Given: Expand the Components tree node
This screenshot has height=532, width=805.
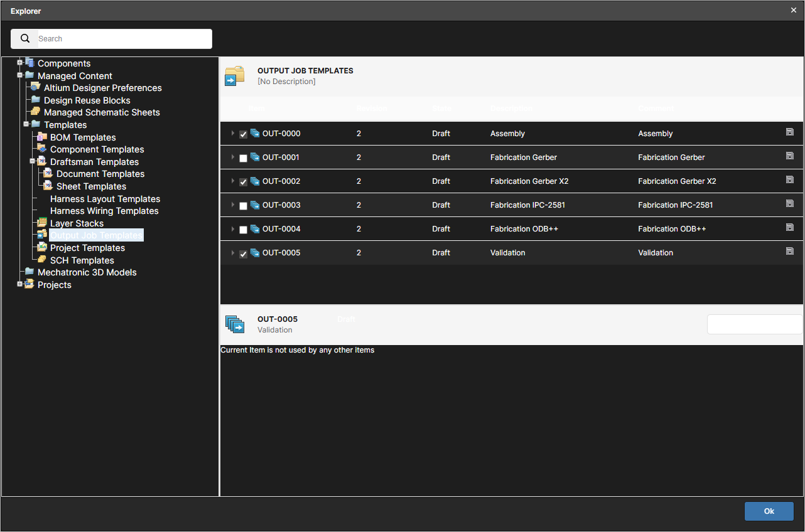Looking at the screenshot, I should click(19, 63).
